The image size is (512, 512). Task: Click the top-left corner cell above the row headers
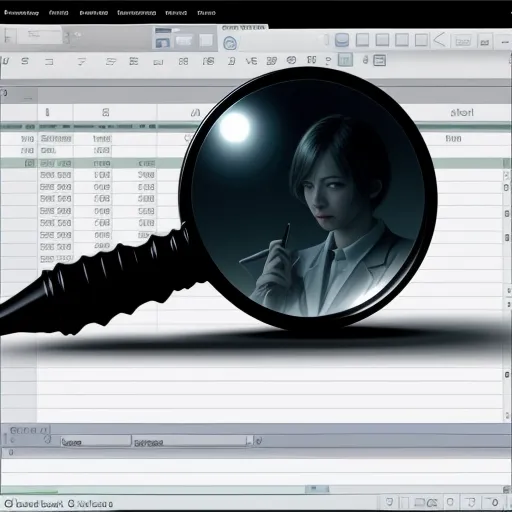coord(19,96)
